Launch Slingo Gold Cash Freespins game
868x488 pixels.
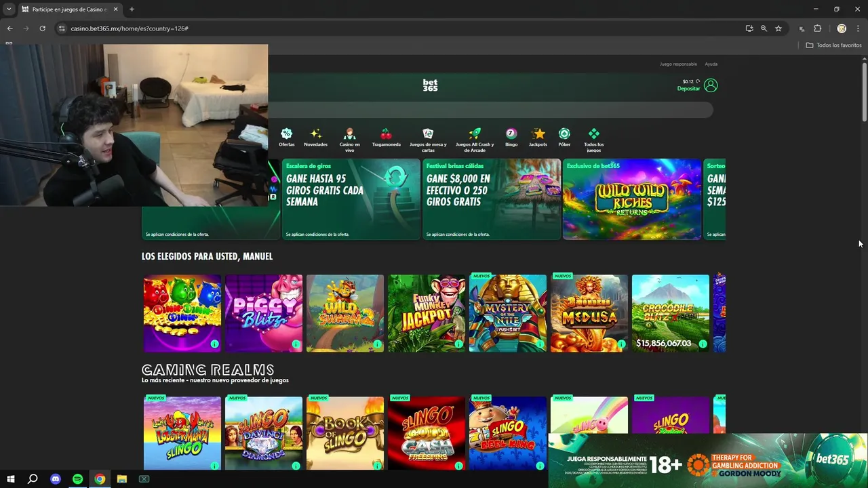pyautogui.click(x=426, y=433)
